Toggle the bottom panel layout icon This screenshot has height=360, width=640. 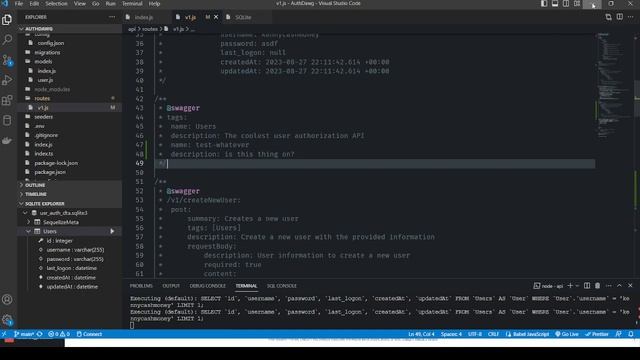555,4
